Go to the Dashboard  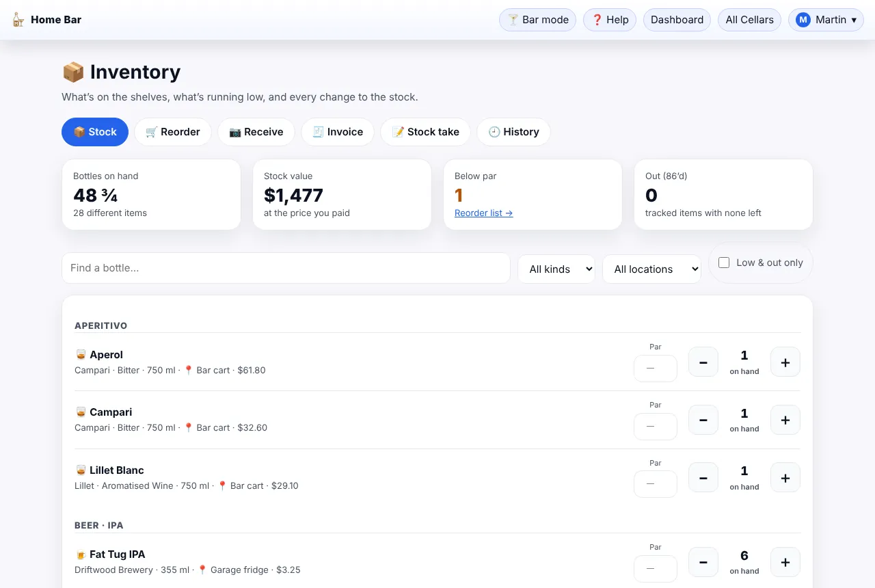tap(677, 20)
